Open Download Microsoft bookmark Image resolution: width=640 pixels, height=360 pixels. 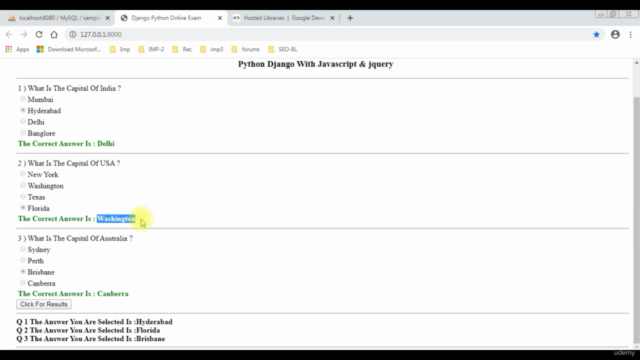69,49
